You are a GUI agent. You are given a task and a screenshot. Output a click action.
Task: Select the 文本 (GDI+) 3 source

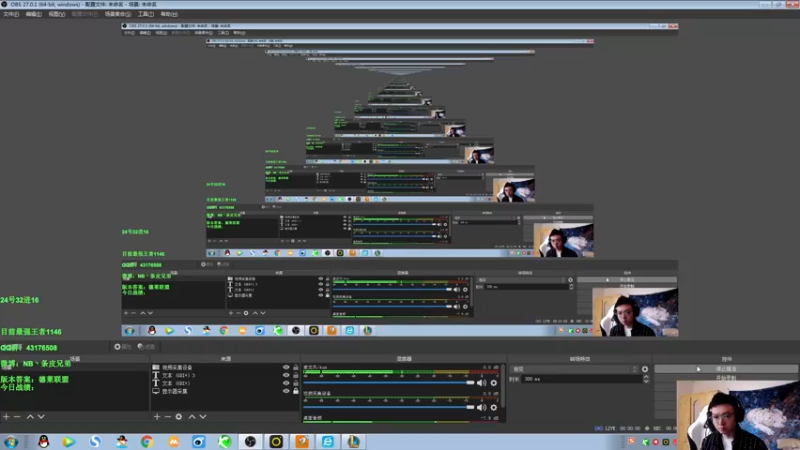point(226,376)
